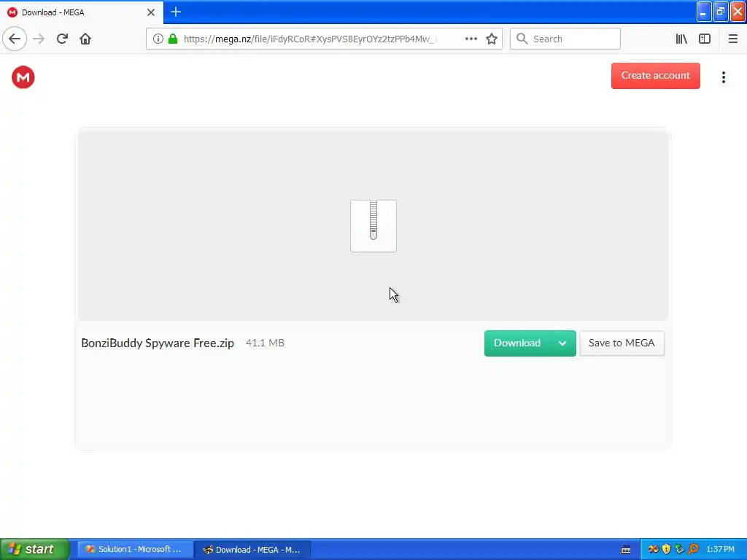Click the green Download button

pyautogui.click(x=517, y=343)
